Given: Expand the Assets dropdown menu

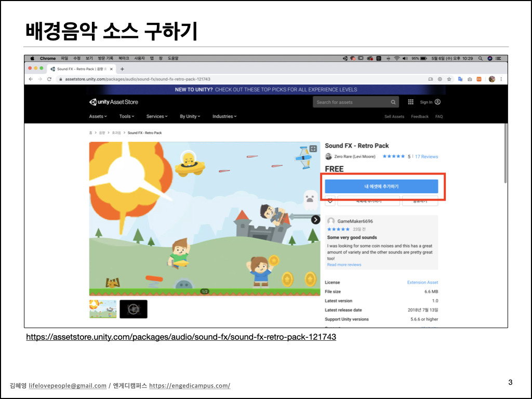Looking at the screenshot, I should click(x=98, y=116).
